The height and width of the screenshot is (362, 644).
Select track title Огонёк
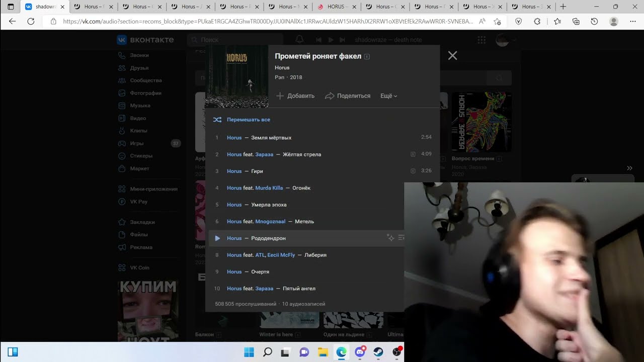pyautogui.click(x=301, y=188)
